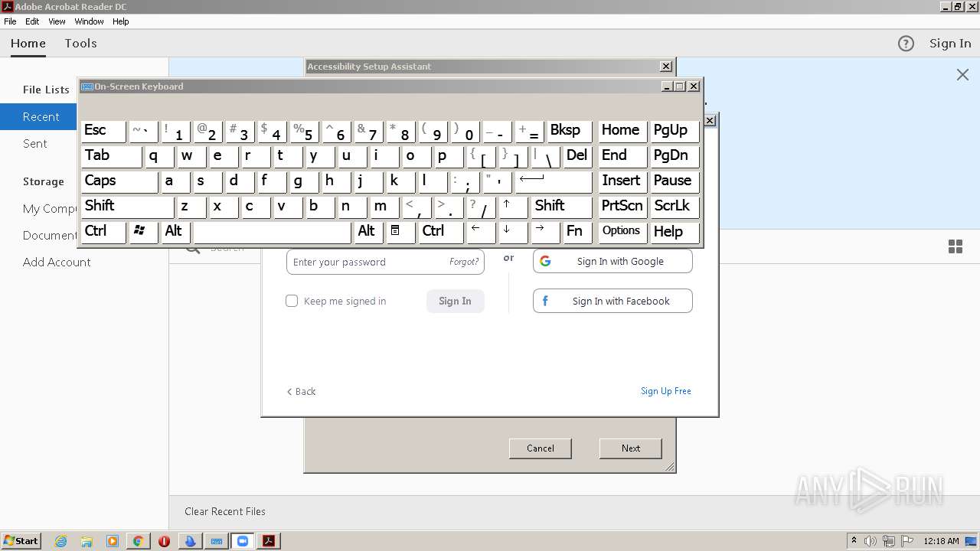Open Google Chrome from taskbar

[x=138, y=541]
